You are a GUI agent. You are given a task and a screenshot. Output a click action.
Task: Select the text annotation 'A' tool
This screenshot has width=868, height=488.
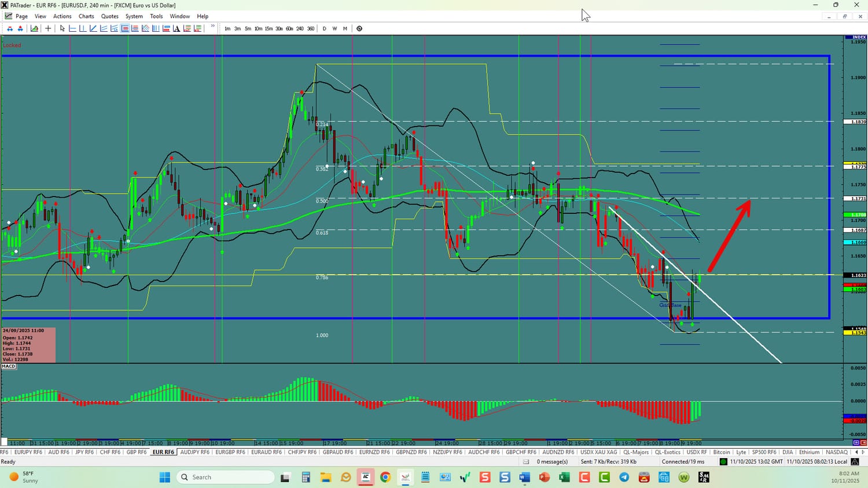pyautogui.click(x=176, y=28)
